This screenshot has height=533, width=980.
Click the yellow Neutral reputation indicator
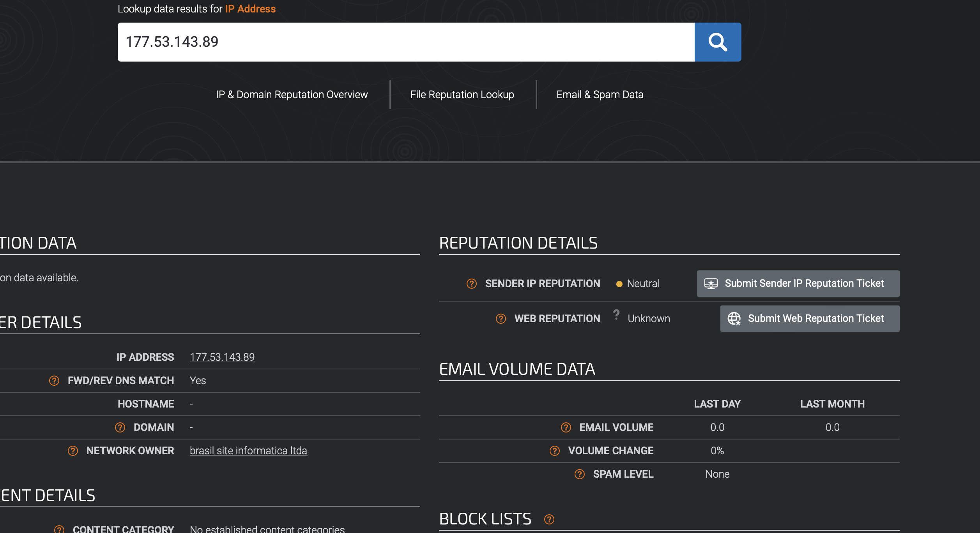click(x=619, y=284)
